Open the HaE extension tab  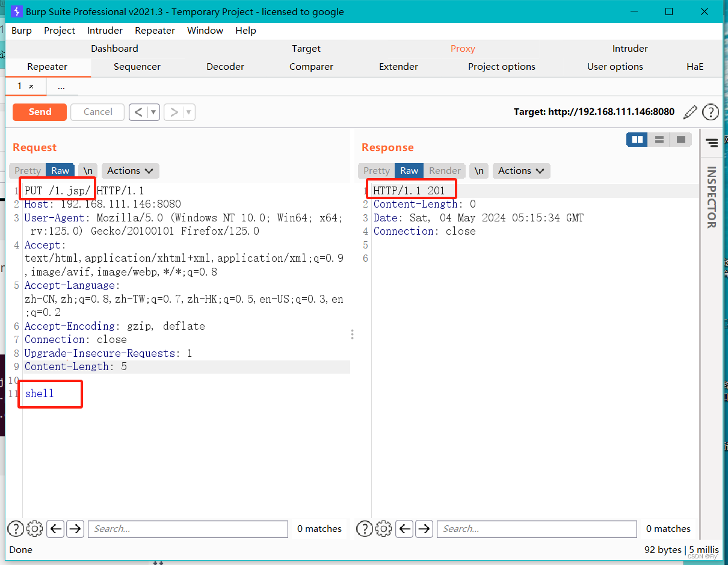click(695, 67)
